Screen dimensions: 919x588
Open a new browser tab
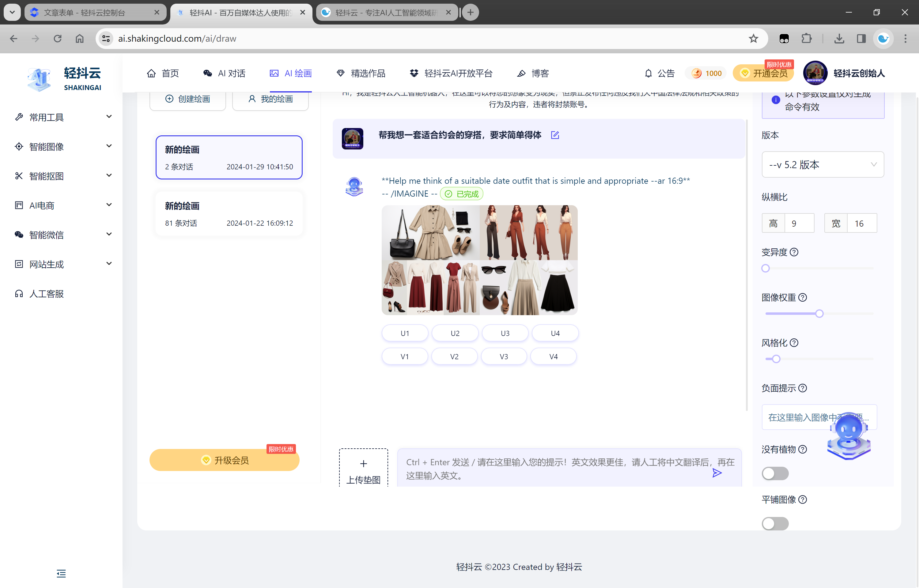click(x=471, y=12)
